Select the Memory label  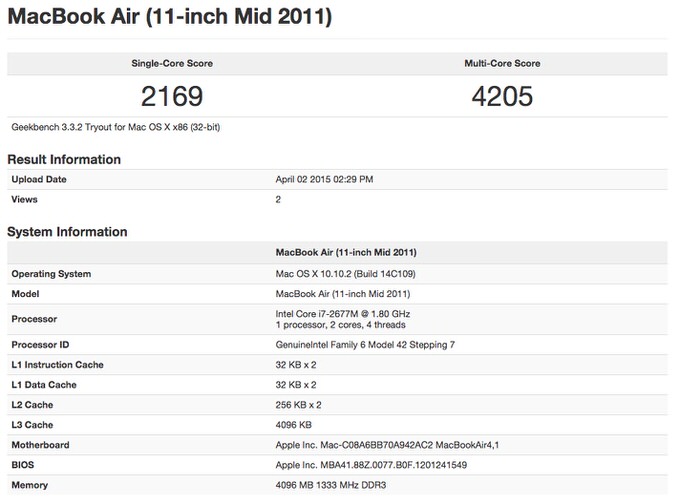[x=29, y=485]
